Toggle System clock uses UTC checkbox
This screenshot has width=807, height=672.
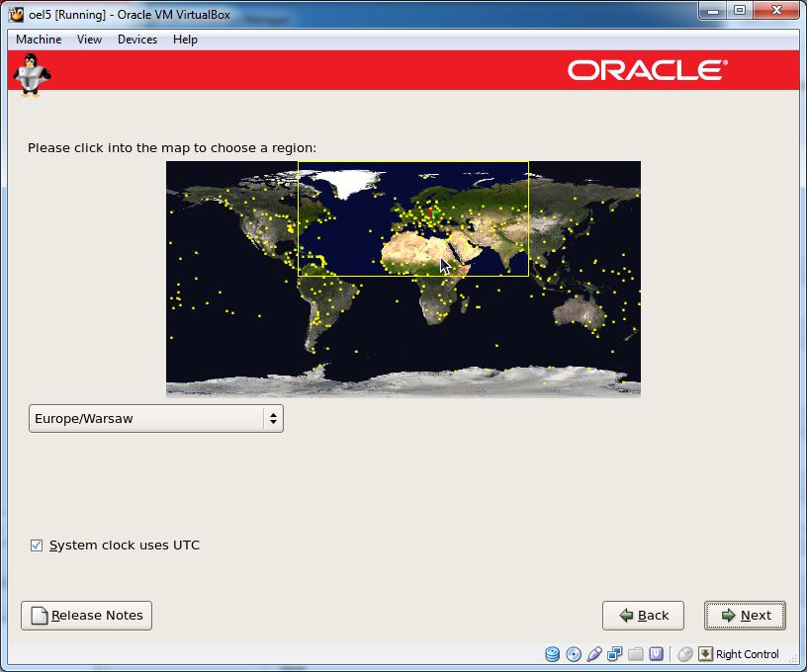coord(37,545)
